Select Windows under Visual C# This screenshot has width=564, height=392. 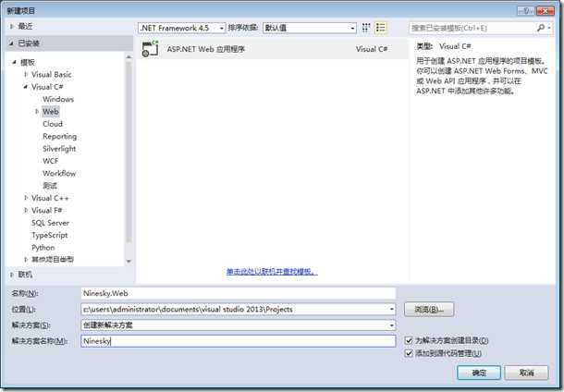[x=58, y=99]
